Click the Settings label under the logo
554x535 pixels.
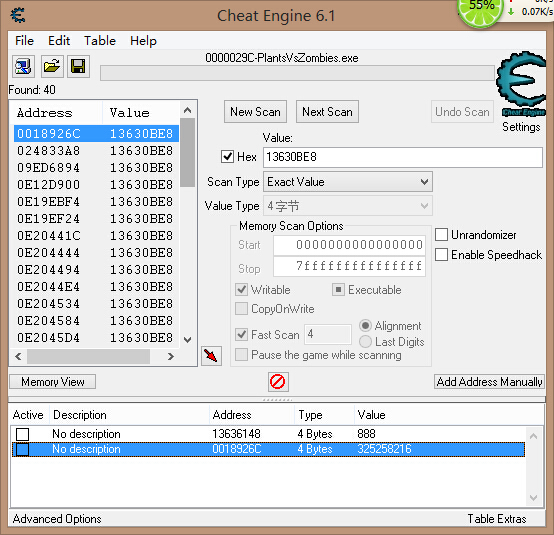pyautogui.click(x=521, y=127)
